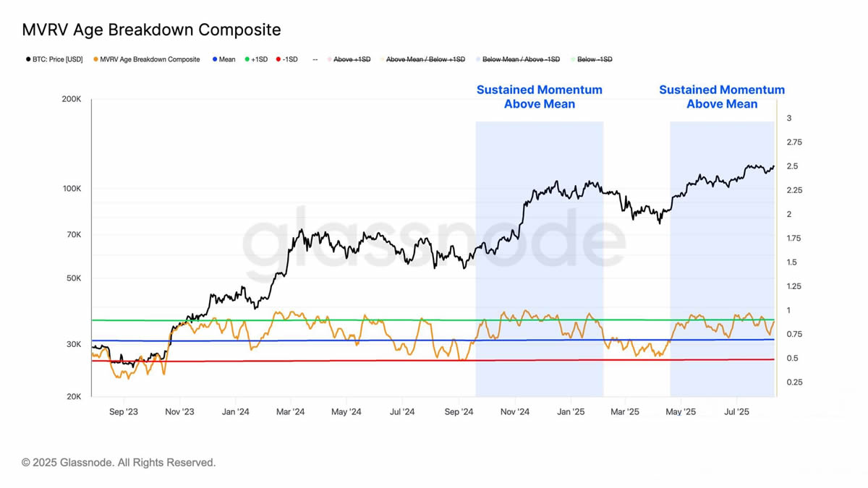Click the orange MVRV composite legend dot
This screenshot has width=868, height=488.
click(96, 59)
